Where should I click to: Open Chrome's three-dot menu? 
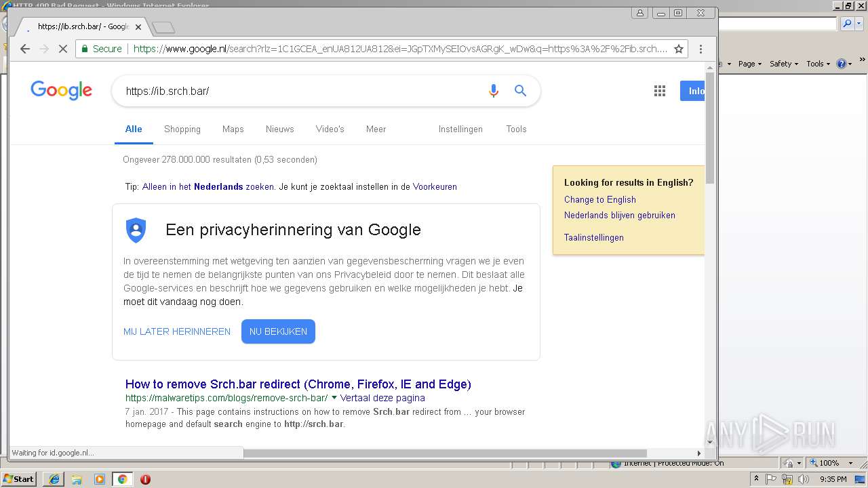pyautogui.click(x=701, y=49)
